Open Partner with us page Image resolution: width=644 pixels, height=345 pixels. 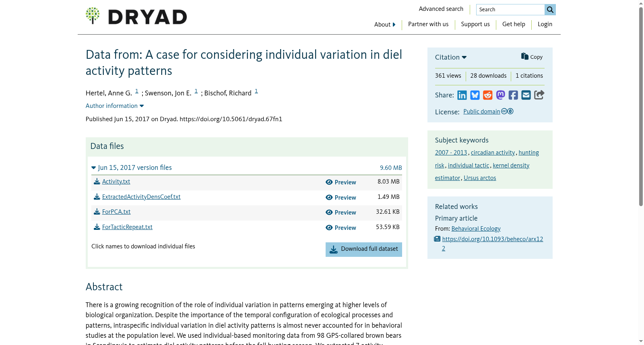click(x=428, y=24)
